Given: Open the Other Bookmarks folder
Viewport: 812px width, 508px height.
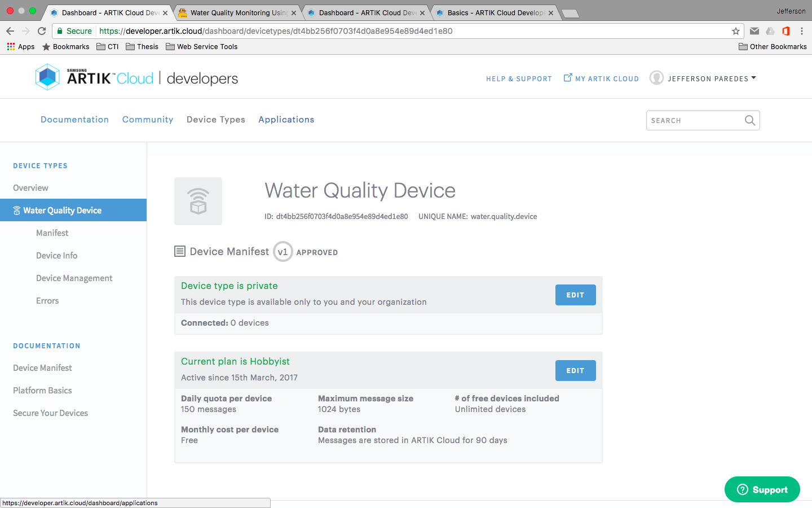Looking at the screenshot, I should [773, 47].
